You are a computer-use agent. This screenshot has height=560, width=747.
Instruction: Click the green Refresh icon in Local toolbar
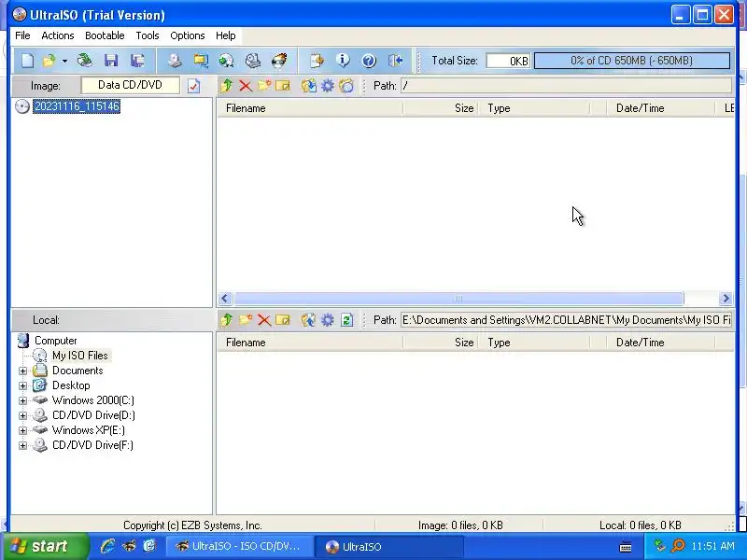346,320
